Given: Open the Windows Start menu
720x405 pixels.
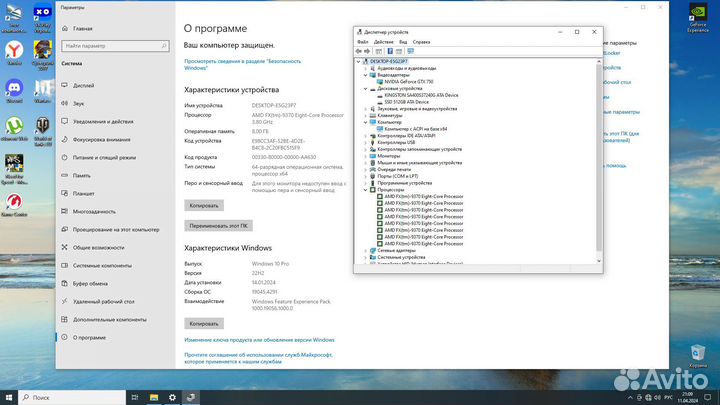Looking at the screenshot, I should coord(9,397).
